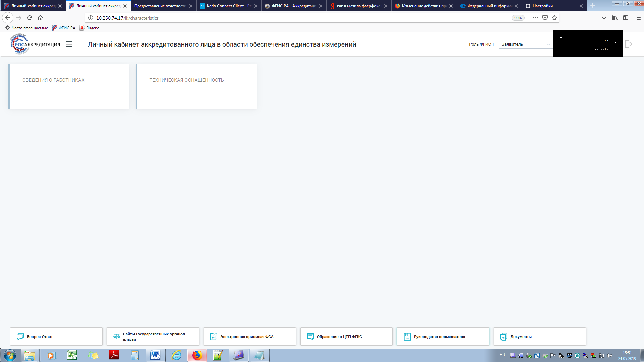Toggle the sidebar view icon in toolbar

(x=626, y=18)
